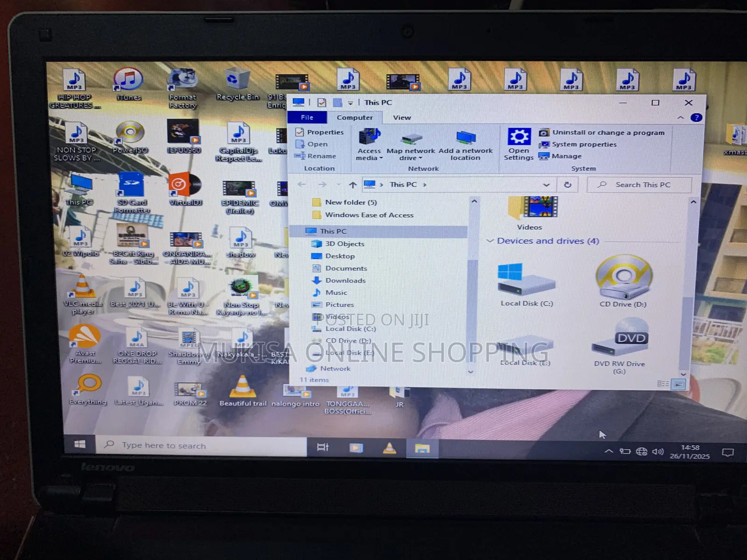Select the Local Disk (C:) drive
Viewport: 747px width, 560px height.
click(527, 285)
